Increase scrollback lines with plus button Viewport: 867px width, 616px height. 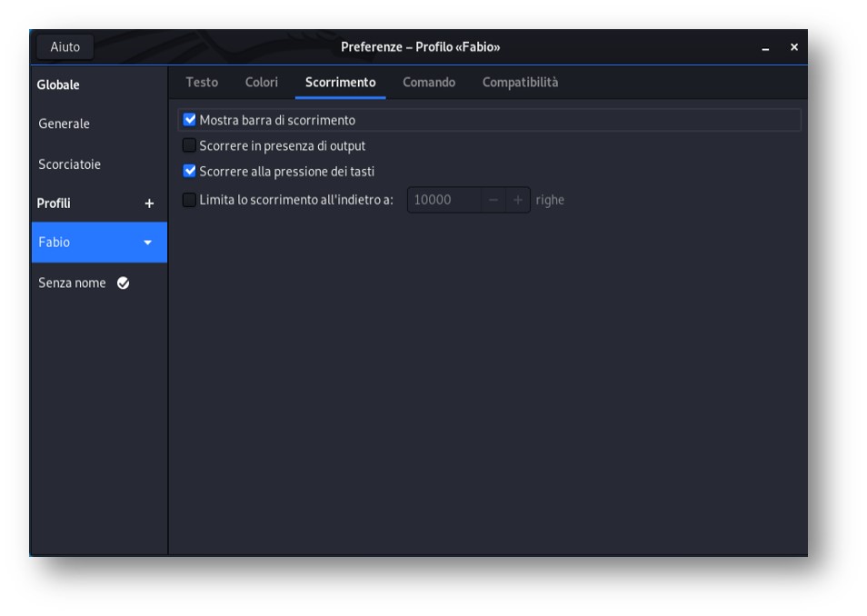tap(517, 200)
